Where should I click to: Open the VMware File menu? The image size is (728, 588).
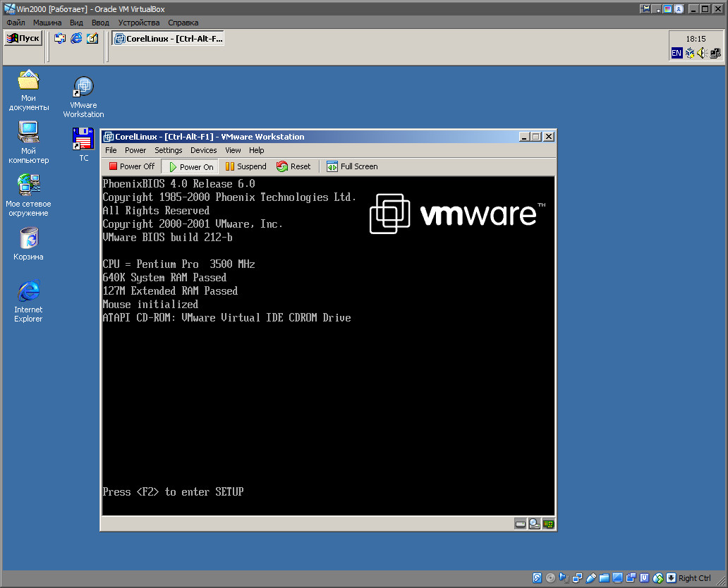click(x=111, y=150)
